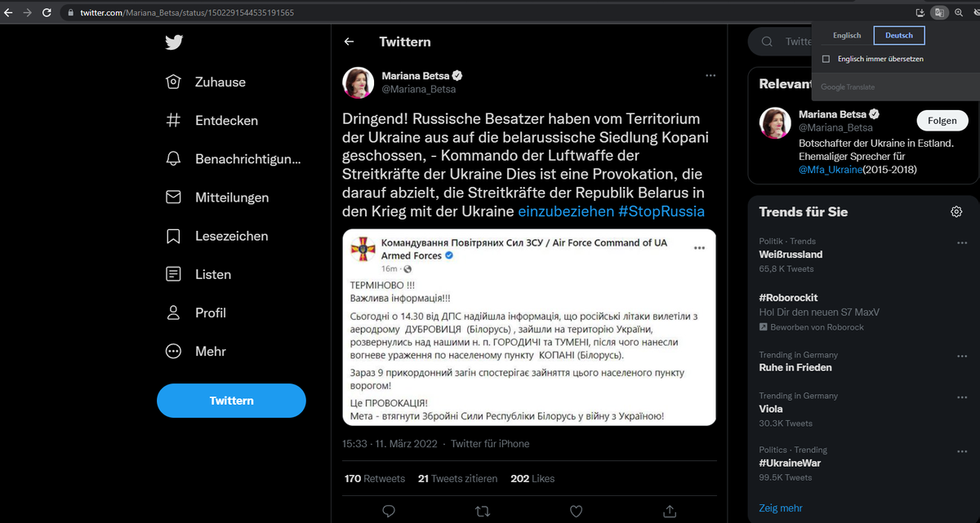Open Listen page
This screenshot has width=980, height=523.
coord(198,274)
